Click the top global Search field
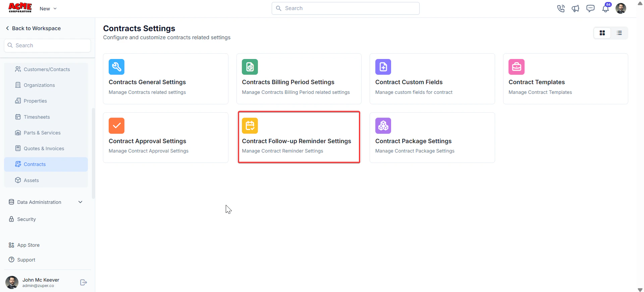This screenshot has width=644, height=292. 345,8
